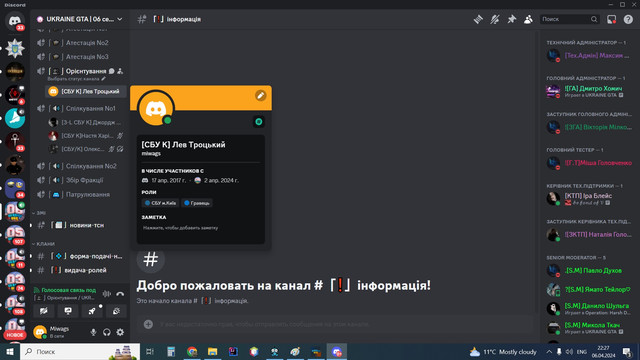
Task: Click profile avatar in popup
Action: pos(156,109)
